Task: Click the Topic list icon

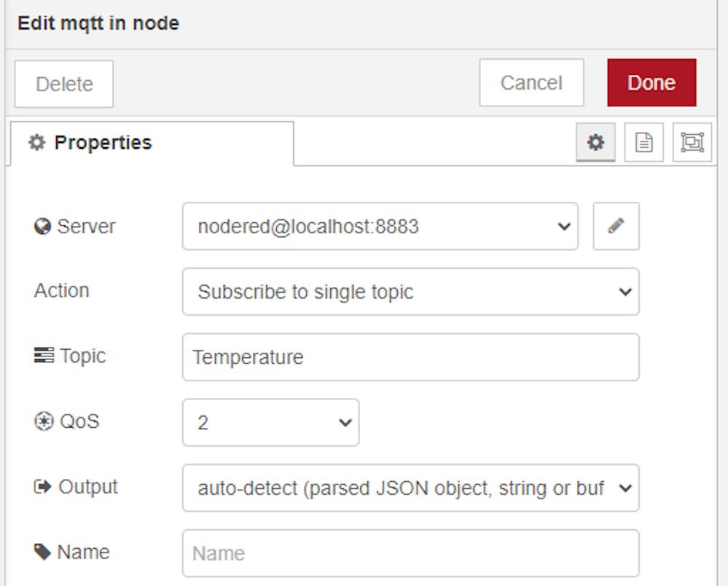Action: (x=44, y=355)
